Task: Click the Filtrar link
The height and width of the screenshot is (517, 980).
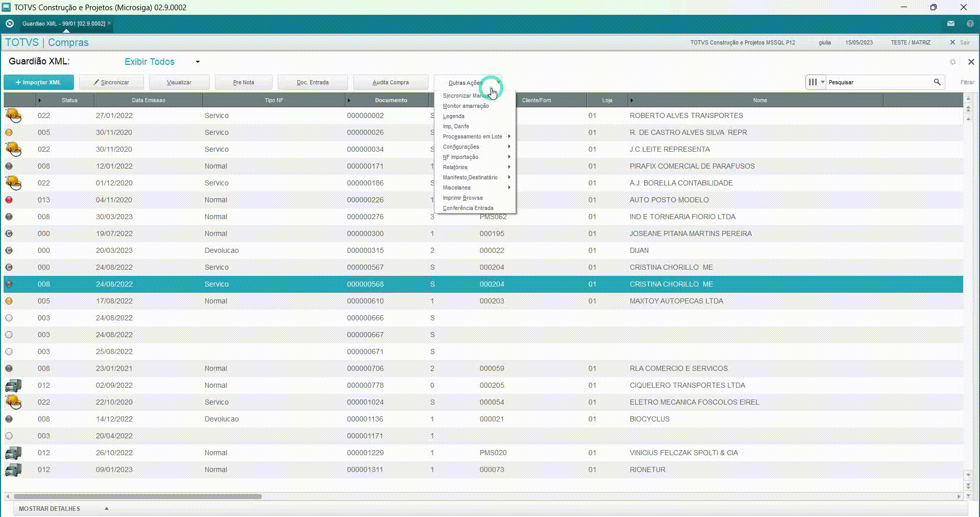Action: (967, 82)
